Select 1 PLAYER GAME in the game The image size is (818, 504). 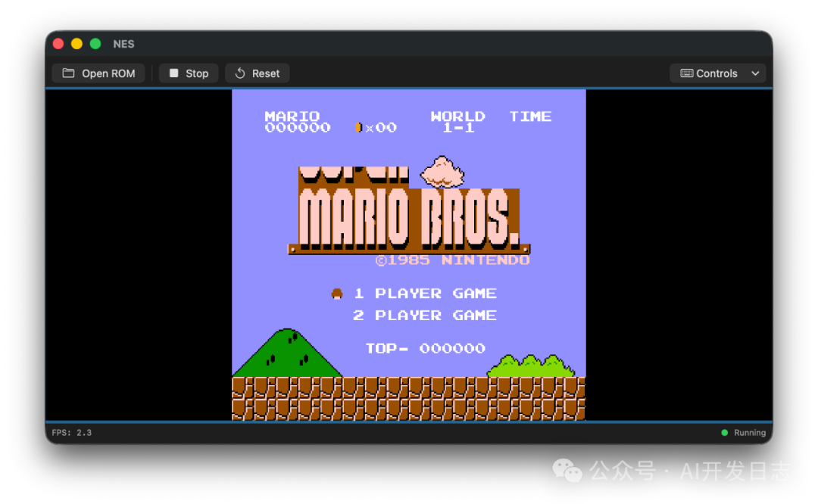click(x=425, y=294)
